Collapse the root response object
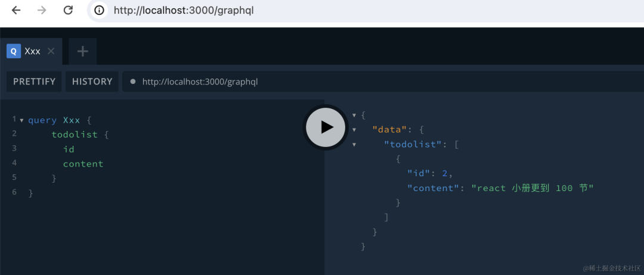The width and height of the screenshot is (644, 275). click(354, 115)
